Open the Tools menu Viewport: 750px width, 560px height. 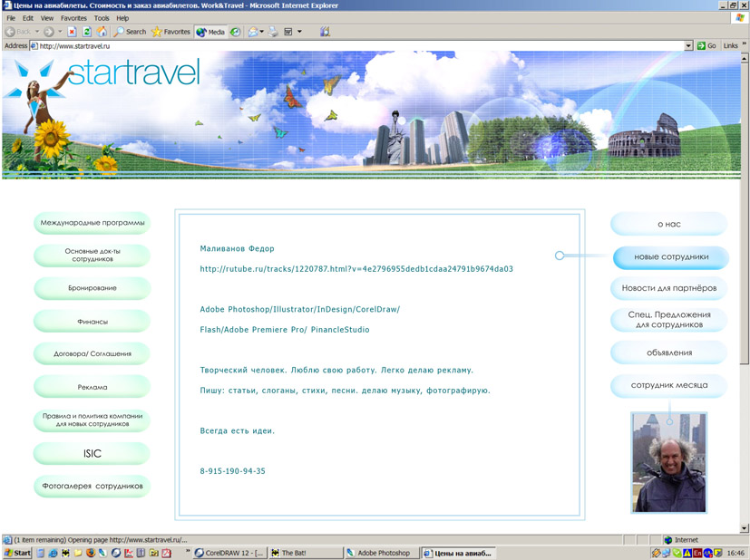(x=102, y=18)
